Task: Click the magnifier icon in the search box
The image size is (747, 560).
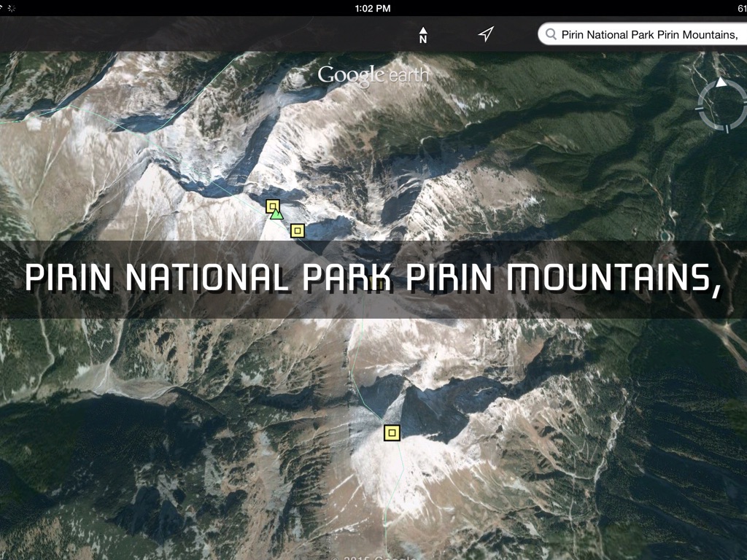Action: coord(551,34)
